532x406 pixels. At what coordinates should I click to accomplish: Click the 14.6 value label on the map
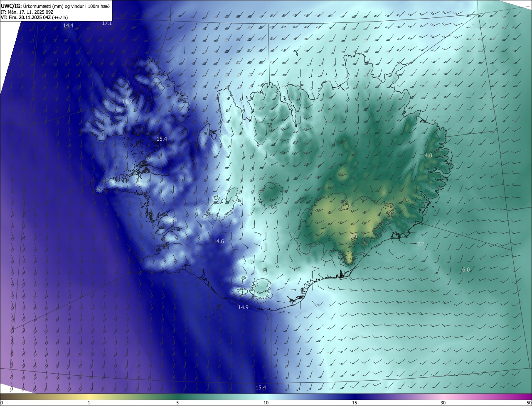coord(219,242)
